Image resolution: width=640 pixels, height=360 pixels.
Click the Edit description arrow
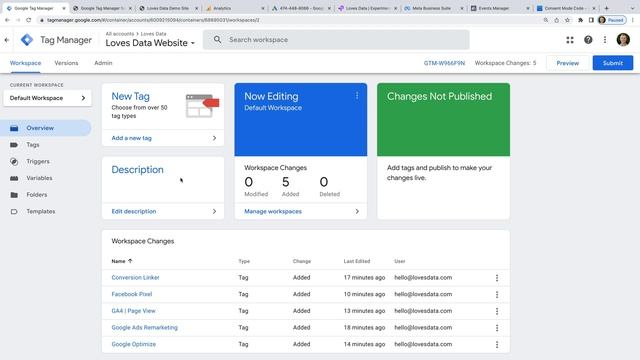pyautogui.click(x=214, y=211)
